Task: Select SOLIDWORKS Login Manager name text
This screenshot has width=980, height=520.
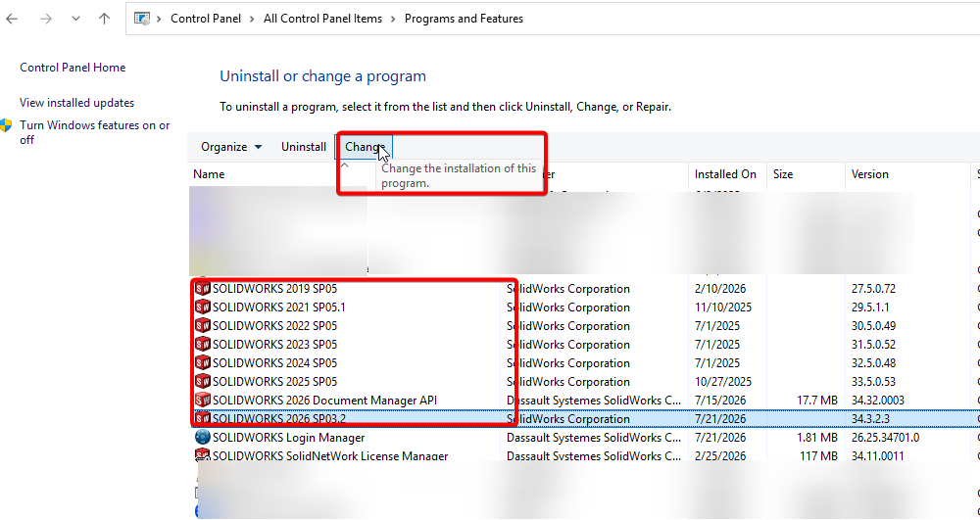Action: point(288,438)
